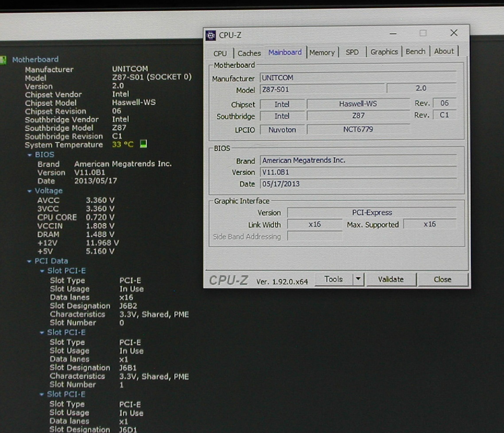
Task: Close the CPU-Z window with the X
Action: tap(454, 33)
